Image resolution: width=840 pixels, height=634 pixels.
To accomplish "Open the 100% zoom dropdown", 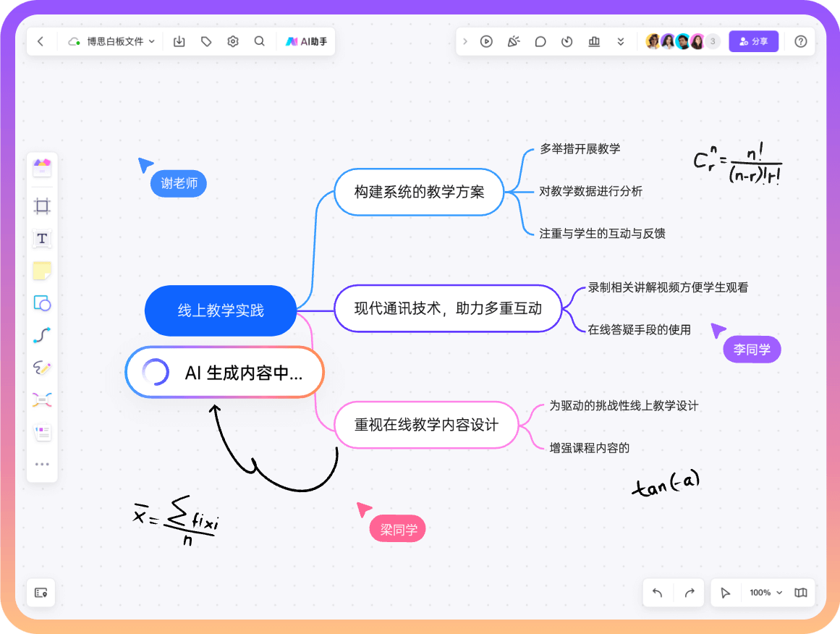I will (765, 592).
